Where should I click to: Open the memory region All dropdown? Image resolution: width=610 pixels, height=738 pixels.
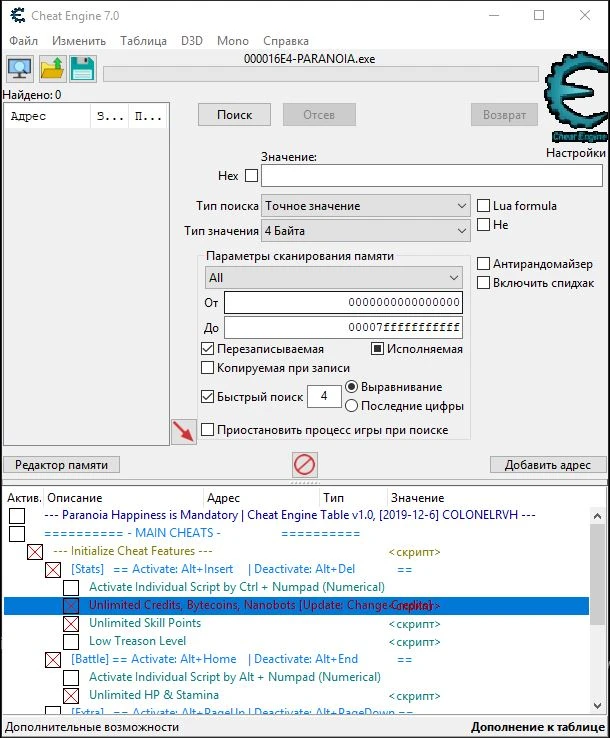[334, 278]
